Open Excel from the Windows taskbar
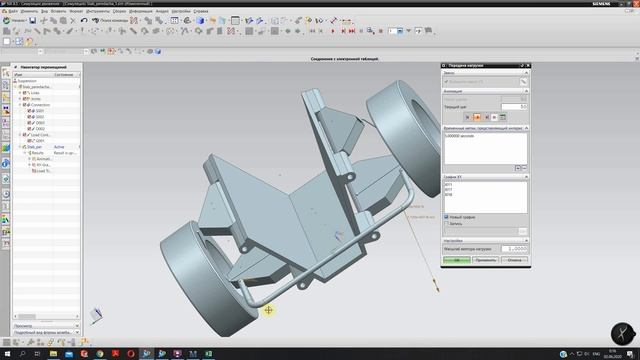This screenshot has height=360, width=640. tap(209, 353)
